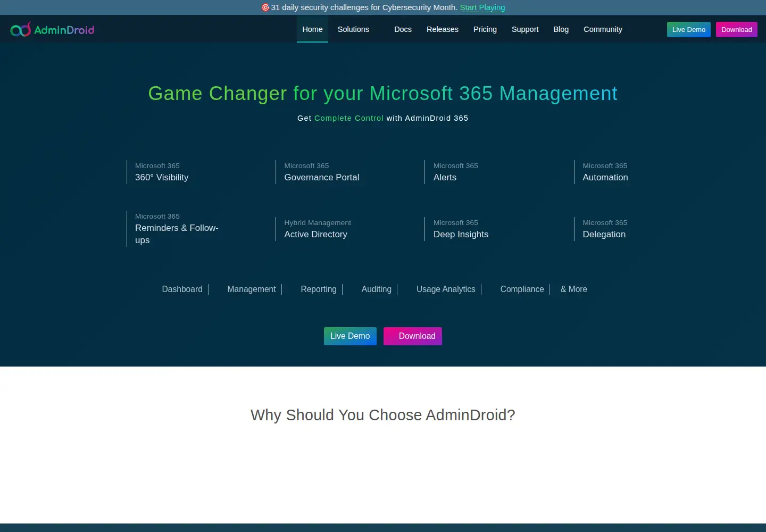The height and width of the screenshot is (532, 766).
Task: Select the Home menu item
Action: coord(312,29)
